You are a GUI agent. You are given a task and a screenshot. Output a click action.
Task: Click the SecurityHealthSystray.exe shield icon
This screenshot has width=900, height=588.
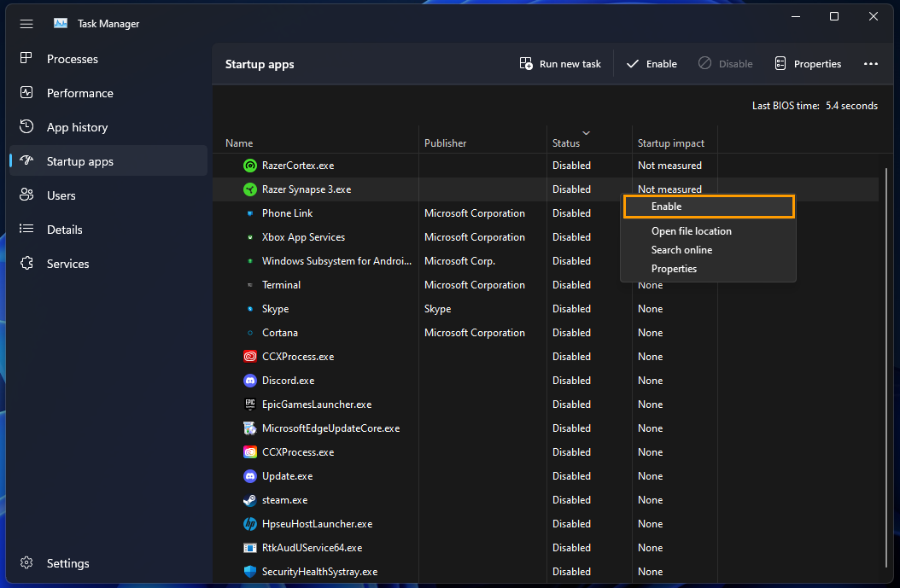pos(249,572)
